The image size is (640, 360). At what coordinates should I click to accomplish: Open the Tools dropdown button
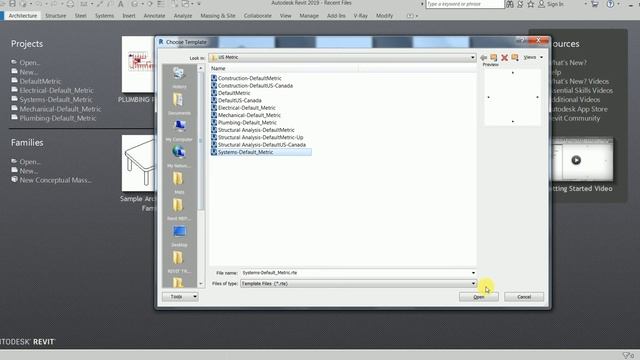(180, 297)
